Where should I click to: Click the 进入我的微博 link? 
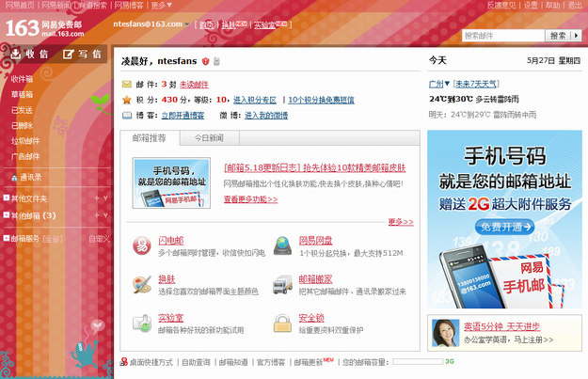click(266, 116)
